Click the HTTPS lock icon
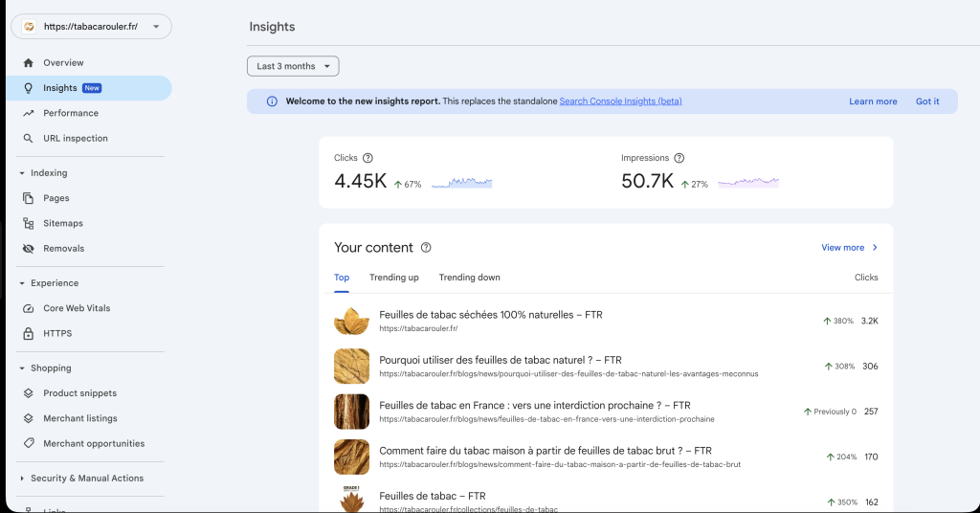The image size is (980, 513). [x=29, y=334]
